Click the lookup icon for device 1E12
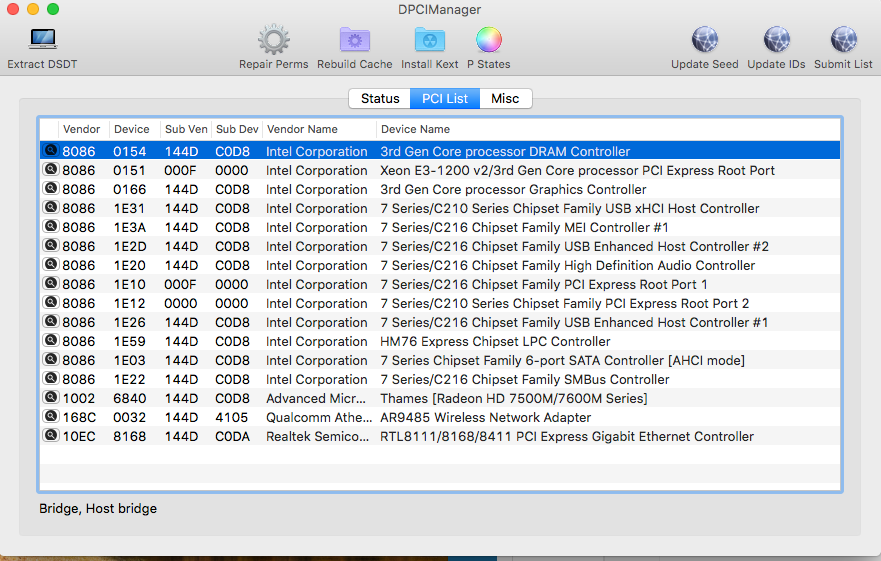 pyautogui.click(x=51, y=302)
